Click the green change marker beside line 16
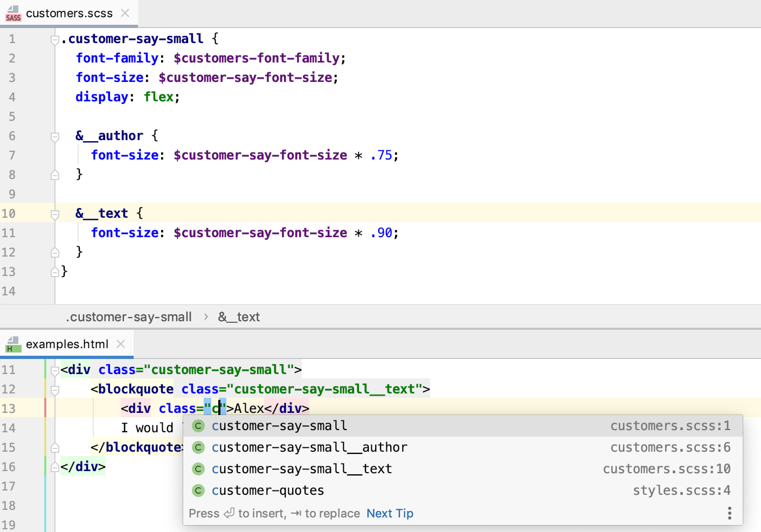The width and height of the screenshot is (761, 532). (x=45, y=467)
